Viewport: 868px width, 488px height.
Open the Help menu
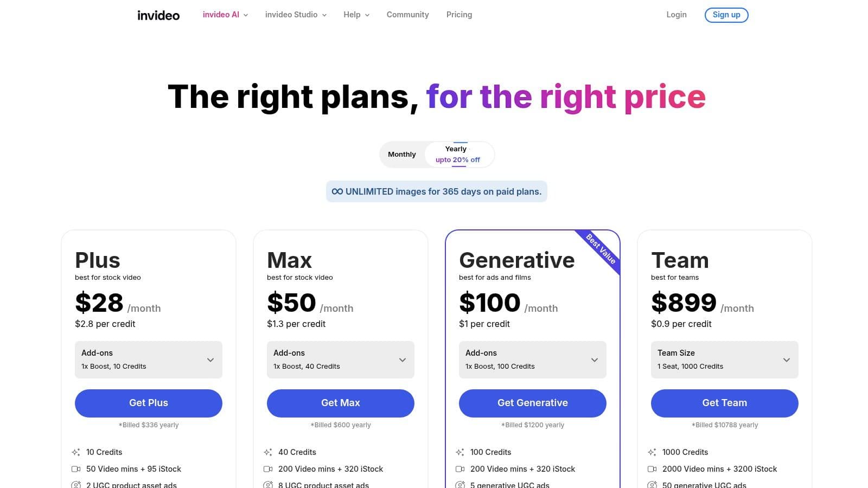[x=355, y=15]
